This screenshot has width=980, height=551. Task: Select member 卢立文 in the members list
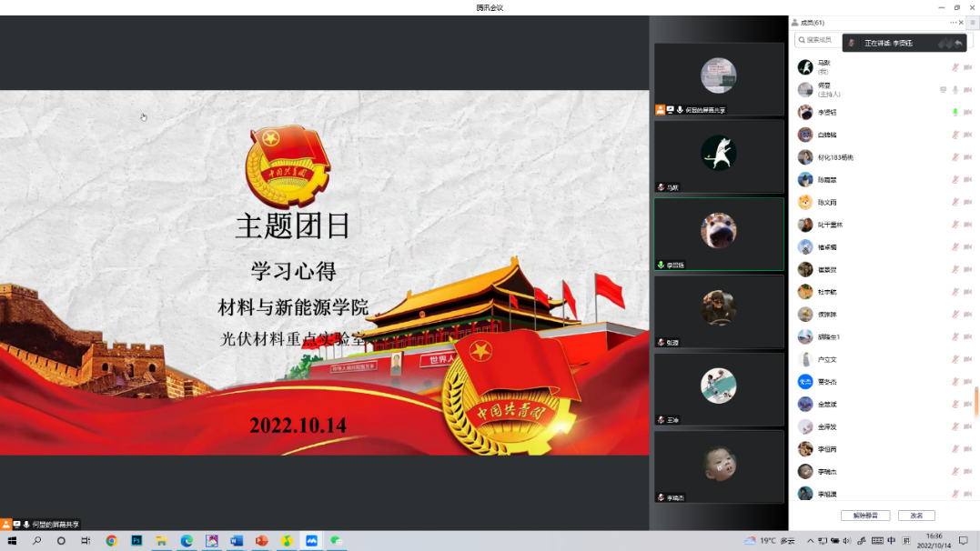[828, 359]
